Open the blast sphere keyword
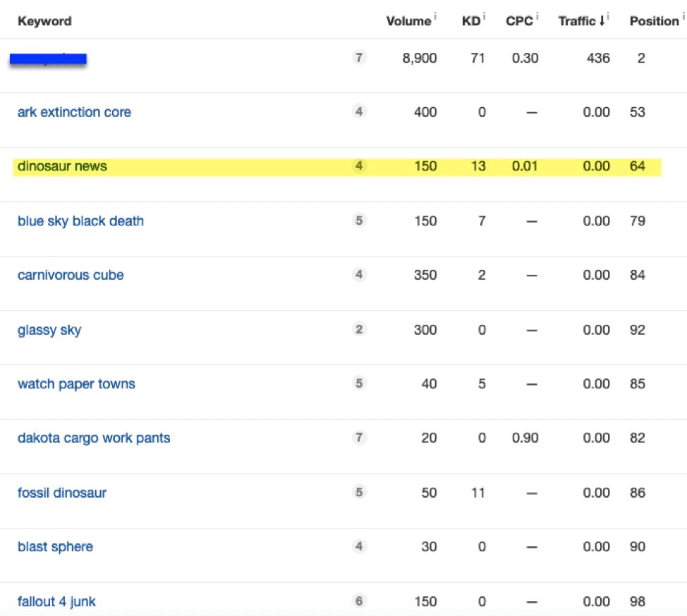687x616 pixels. coord(54,547)
